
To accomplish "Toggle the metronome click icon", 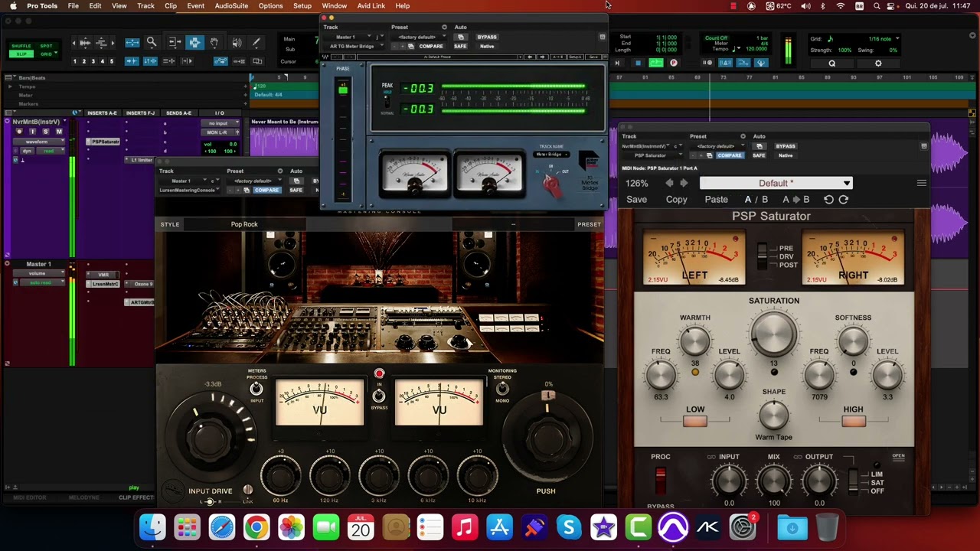I will (726, 63).
